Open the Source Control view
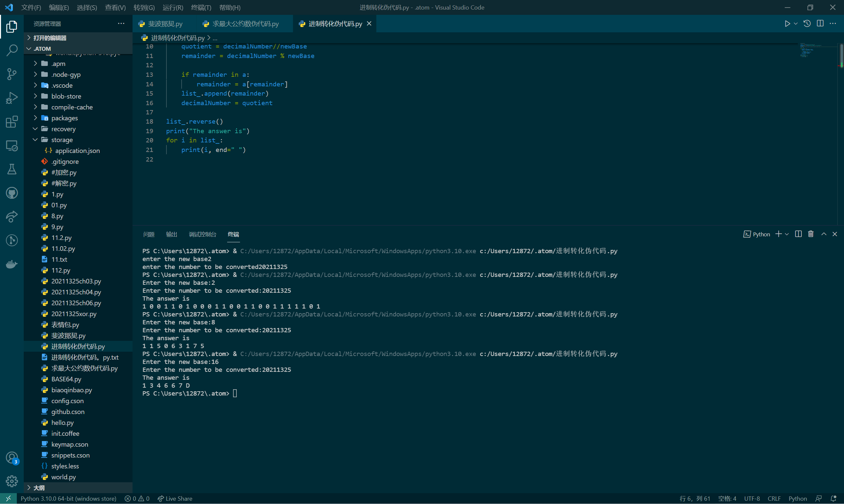 [x=12, y=74]
